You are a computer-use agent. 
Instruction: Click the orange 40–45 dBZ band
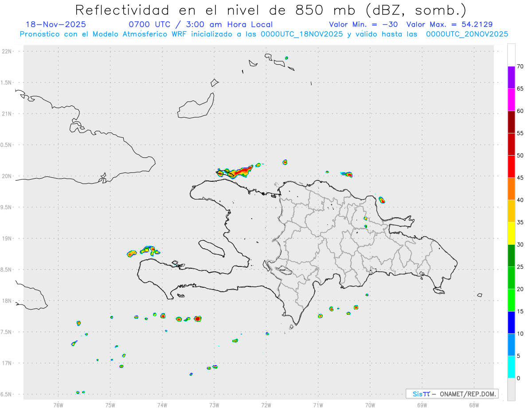click(x=511, y=189)
